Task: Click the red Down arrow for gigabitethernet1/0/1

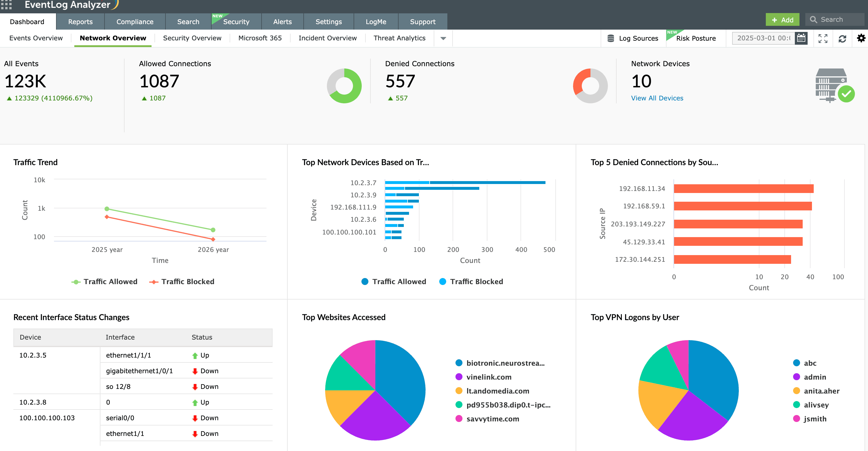Action: [x=195, y=371]
